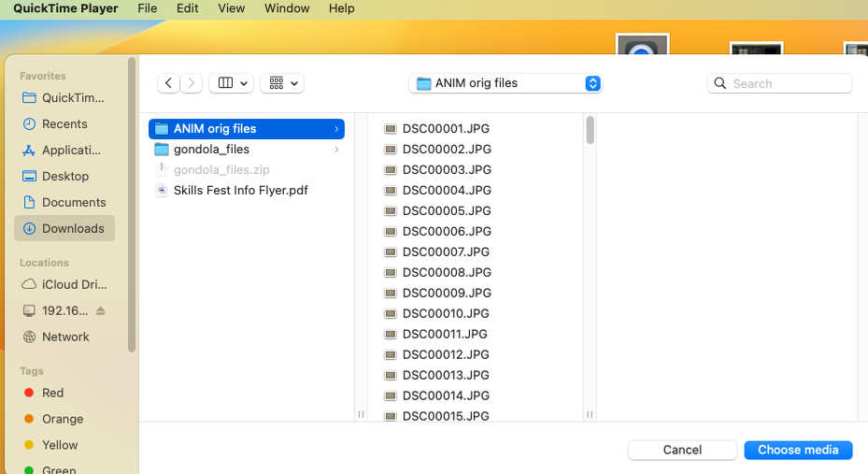The image size is (868, 474).
Task: Choose the Orange tag
Action: point(64,419)
